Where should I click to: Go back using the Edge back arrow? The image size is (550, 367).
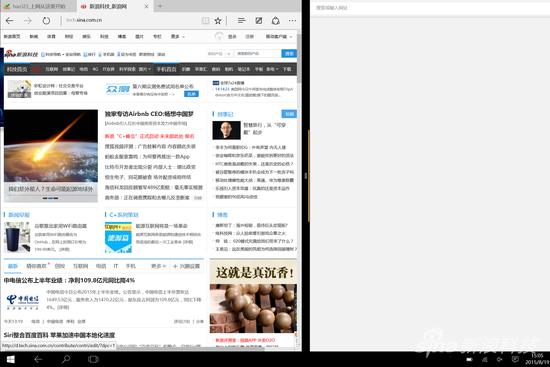(9, 21)
